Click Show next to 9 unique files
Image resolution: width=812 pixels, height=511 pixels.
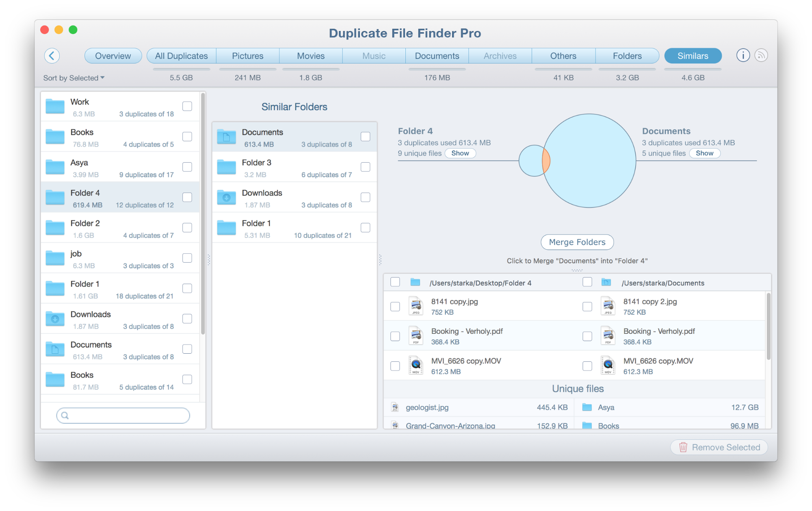460,153
